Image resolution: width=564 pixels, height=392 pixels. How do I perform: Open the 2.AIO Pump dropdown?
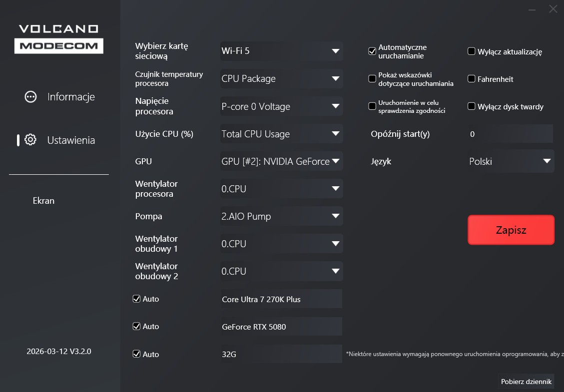click(x=281, y=216)
